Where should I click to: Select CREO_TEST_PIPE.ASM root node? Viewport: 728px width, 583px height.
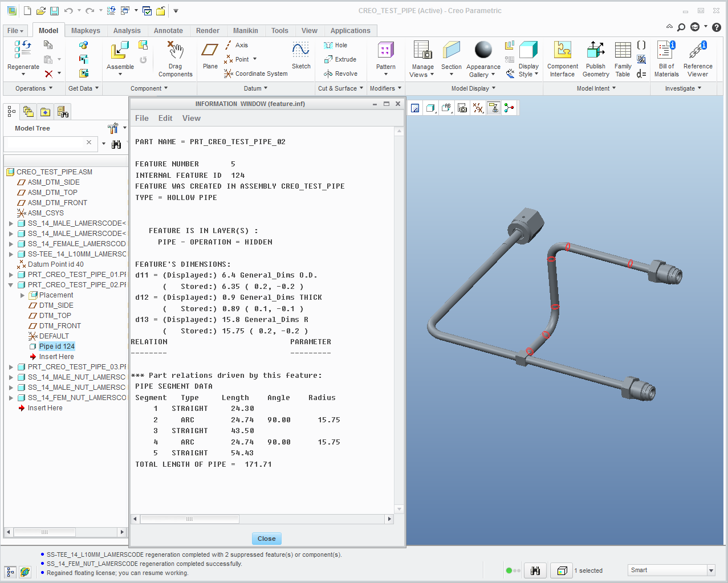tap(54, 172)
